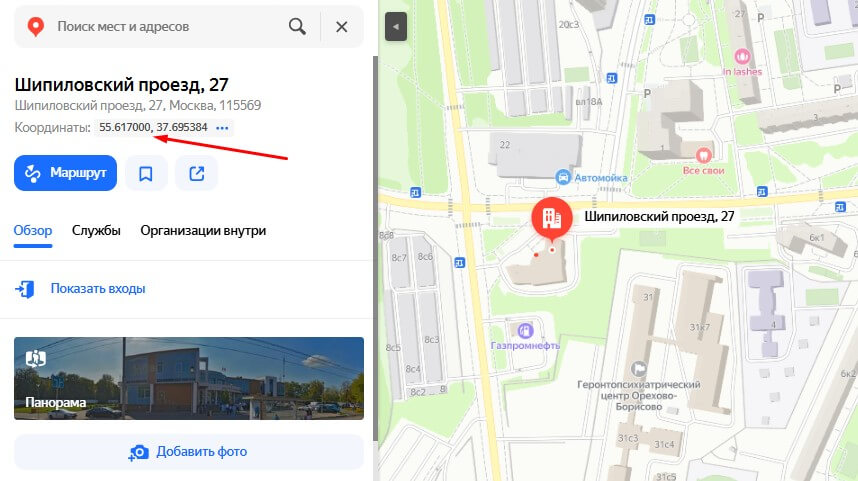
Task: Click the Все свои dental clinic marker
Action: tap(704, 155)
